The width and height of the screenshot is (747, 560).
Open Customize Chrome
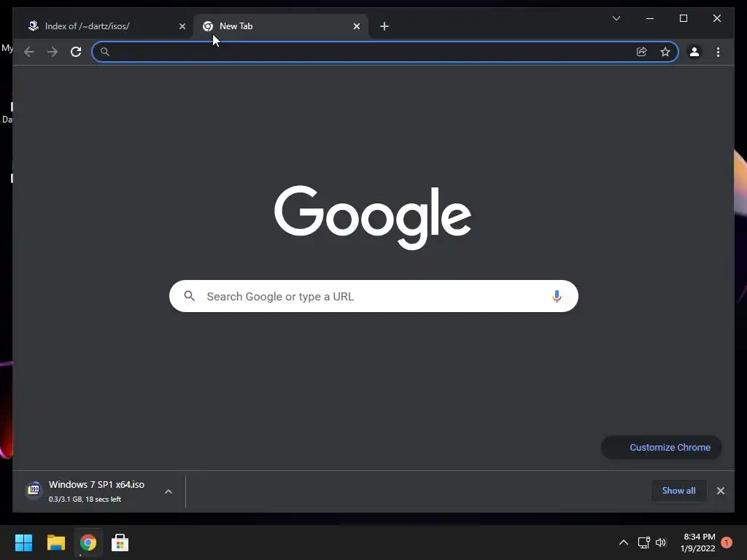tap(661, 448)
